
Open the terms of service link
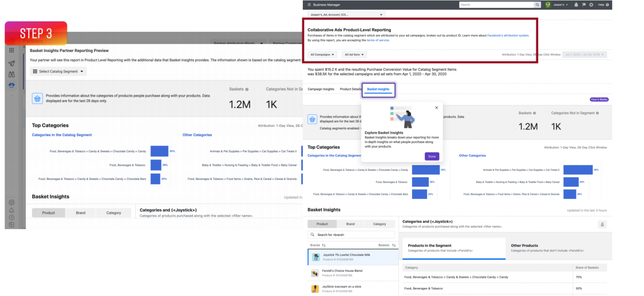click(x=378, y=40)
